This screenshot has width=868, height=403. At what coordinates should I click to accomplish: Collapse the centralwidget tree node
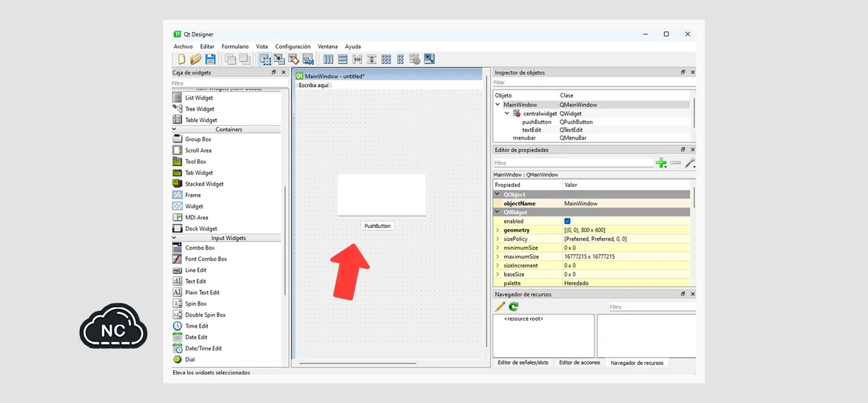point(507,113)
